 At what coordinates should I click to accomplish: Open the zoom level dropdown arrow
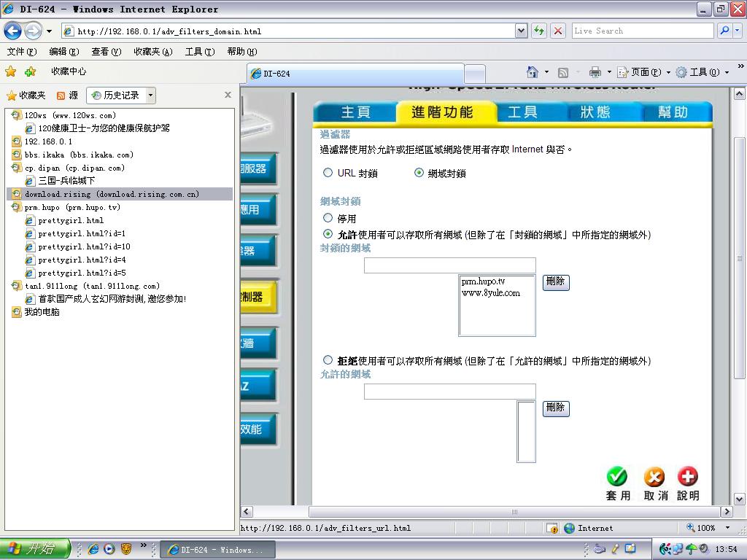pos(727,528)
